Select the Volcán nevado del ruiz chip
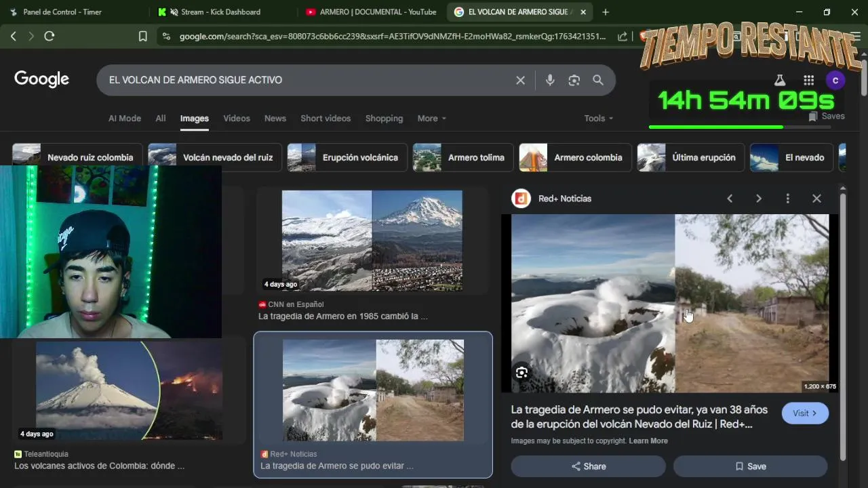868x488 pixels. (214, 157)
